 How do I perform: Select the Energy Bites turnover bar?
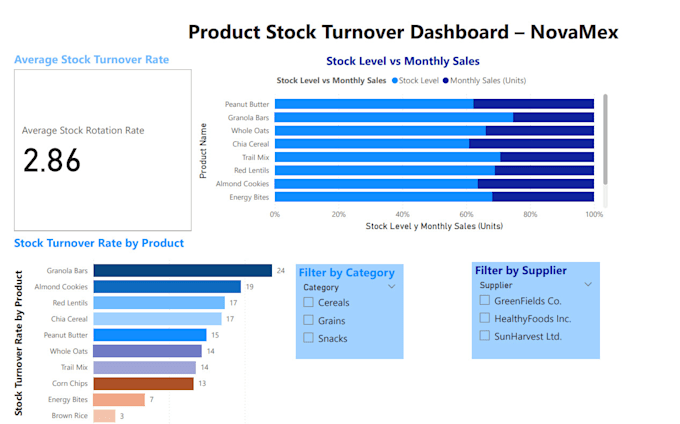(x=119, y=400)
